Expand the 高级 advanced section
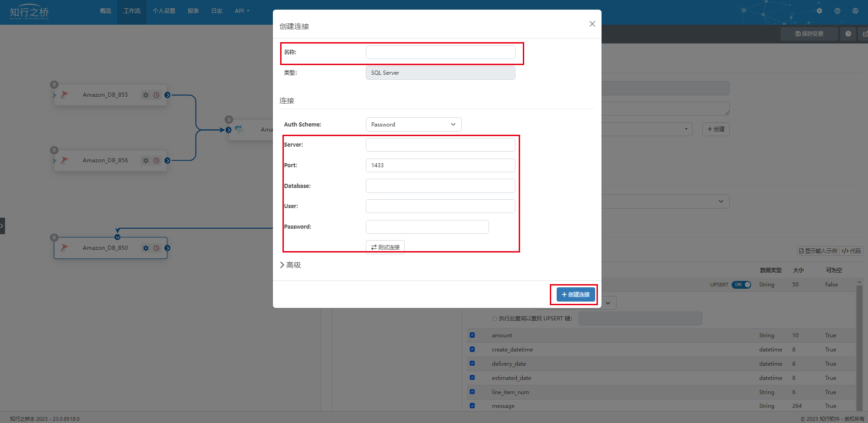The height and width of the screenshot is (423, 868). coord(290,265)
